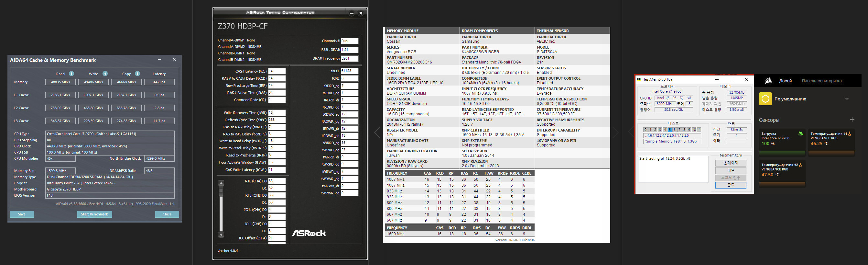Click highlighted test number 5 in TestMem5

(x=669, y=130)
